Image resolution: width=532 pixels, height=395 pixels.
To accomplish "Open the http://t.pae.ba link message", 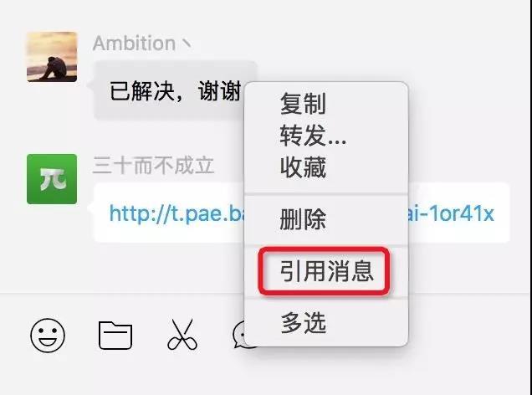I will click(x=176, y=213).
